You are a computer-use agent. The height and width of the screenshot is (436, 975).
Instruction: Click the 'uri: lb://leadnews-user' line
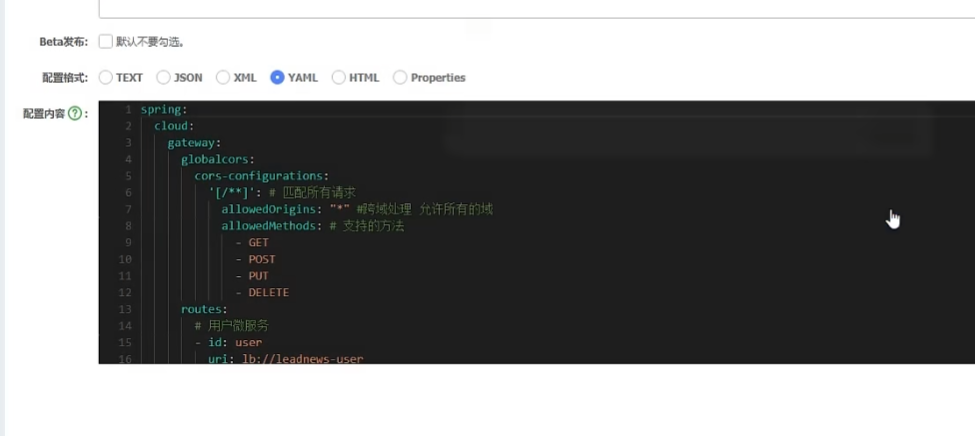(285, 359)
